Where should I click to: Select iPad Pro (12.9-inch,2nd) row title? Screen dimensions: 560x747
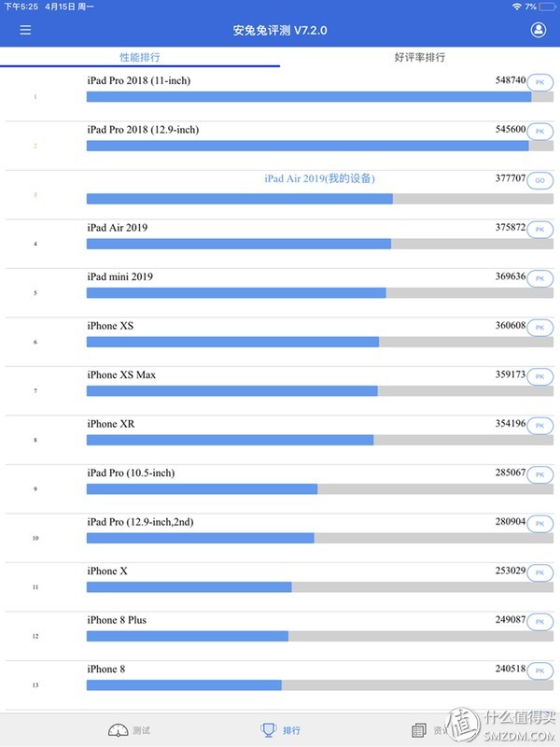(x=140, y=522)
